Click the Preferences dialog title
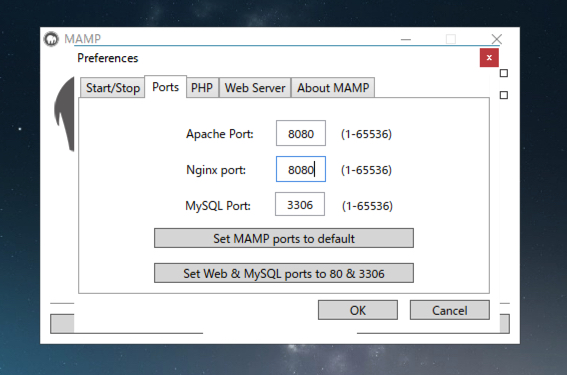 coord(108,58)
